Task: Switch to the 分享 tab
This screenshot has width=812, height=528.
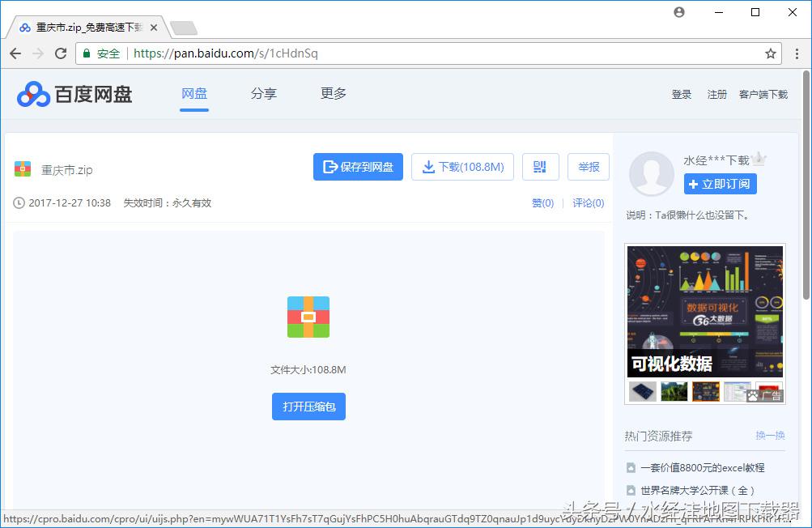Action: click(x=264, y=93)
